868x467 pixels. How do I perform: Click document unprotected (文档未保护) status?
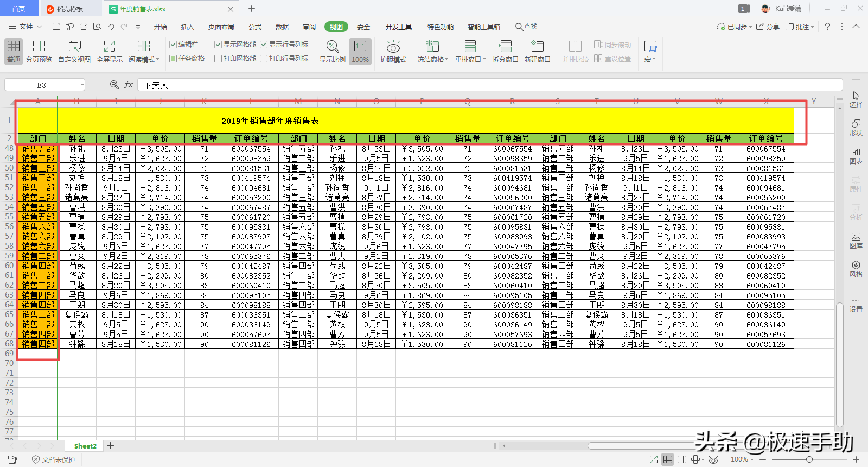click(53, 459)
